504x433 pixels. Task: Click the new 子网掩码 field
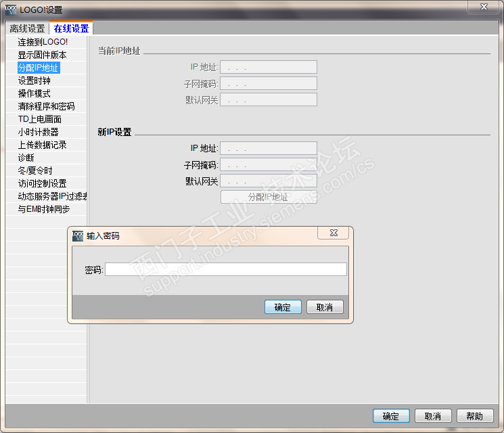point(269,164)
